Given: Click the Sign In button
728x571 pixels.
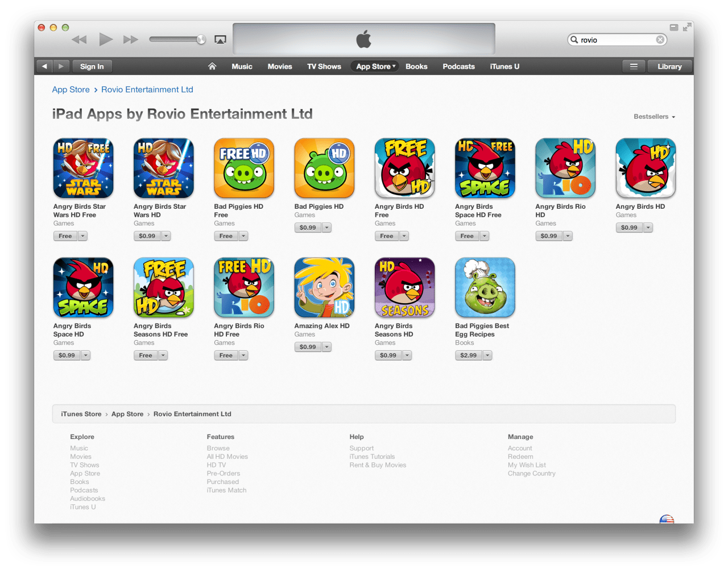Looking at the screenshot, I should (92, 67).
